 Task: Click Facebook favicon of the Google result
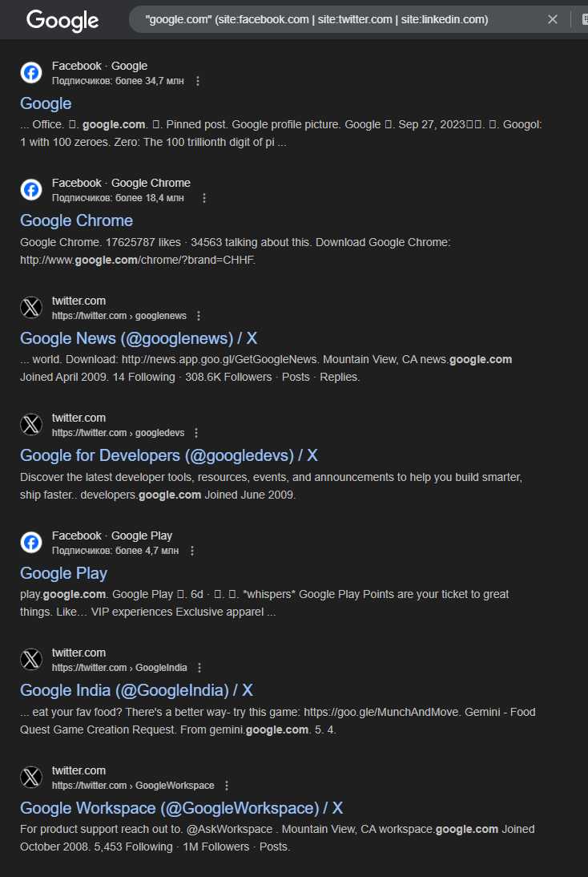pyautogui.click(x=31, y=73)
